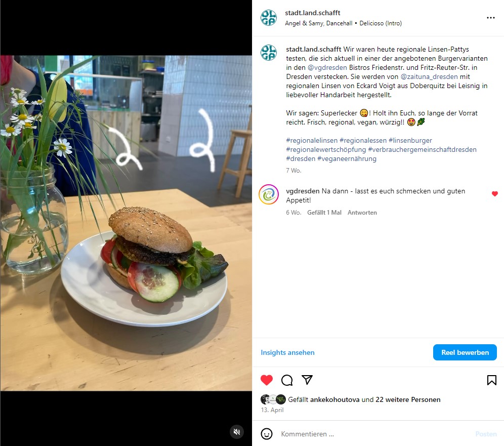
Task: Unlike the post with the red heart
Action: pyautogui.click(x=267, y=380)
